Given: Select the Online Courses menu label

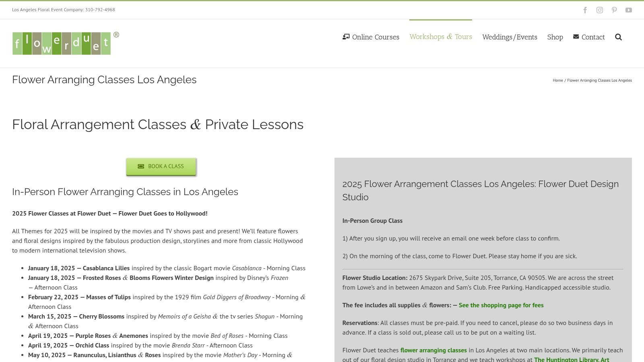Looking at the screenshot, I should click(x=376, y=37).
